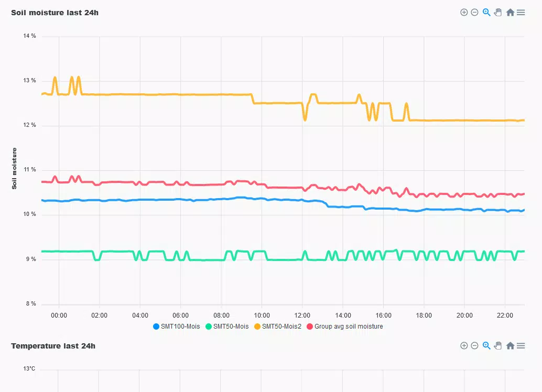Click the Soil moisture last 24h title

coord(55,13)
